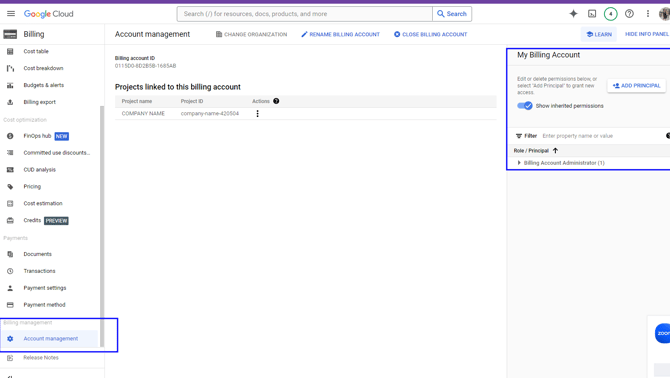Click the Committed use discounts list icon
The image size is (670, 378).
(x=10, y=152)
